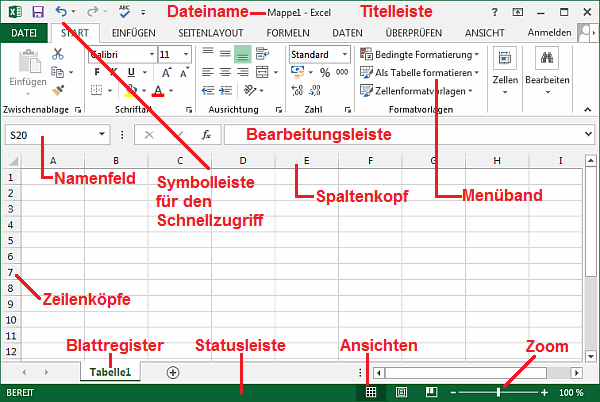This screenshot has height=402, width=600.
Task: Apply accounting currency format icon
Action: pos(298,72)
